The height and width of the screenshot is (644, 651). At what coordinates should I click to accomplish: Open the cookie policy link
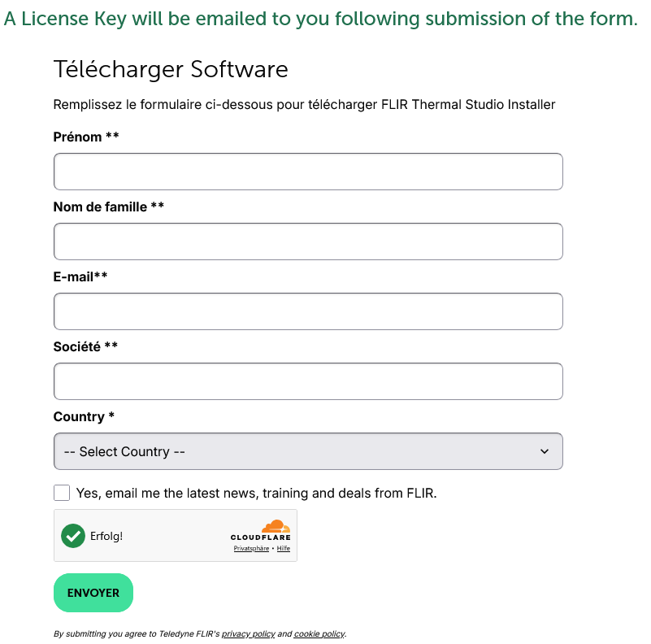[319, 634]
